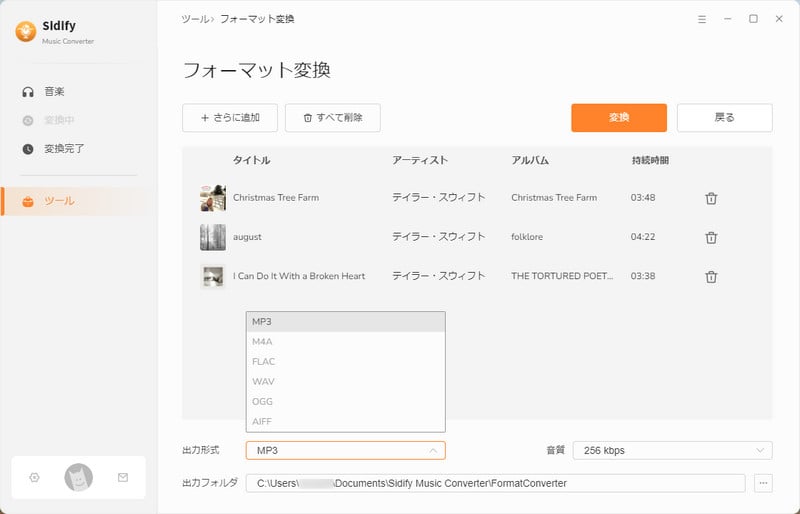Click the folklore album name
This screenshot has height=514, width=800.
click(x=527, y=237)
